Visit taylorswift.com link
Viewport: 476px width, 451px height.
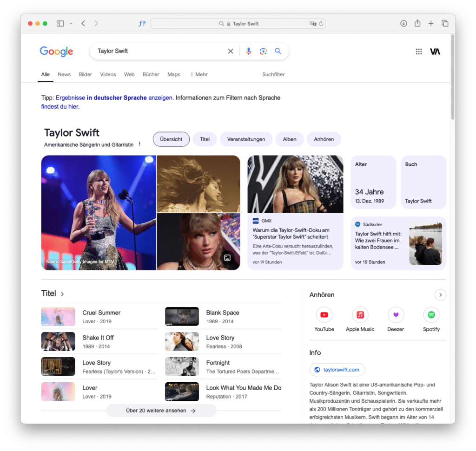click(337, 369)
